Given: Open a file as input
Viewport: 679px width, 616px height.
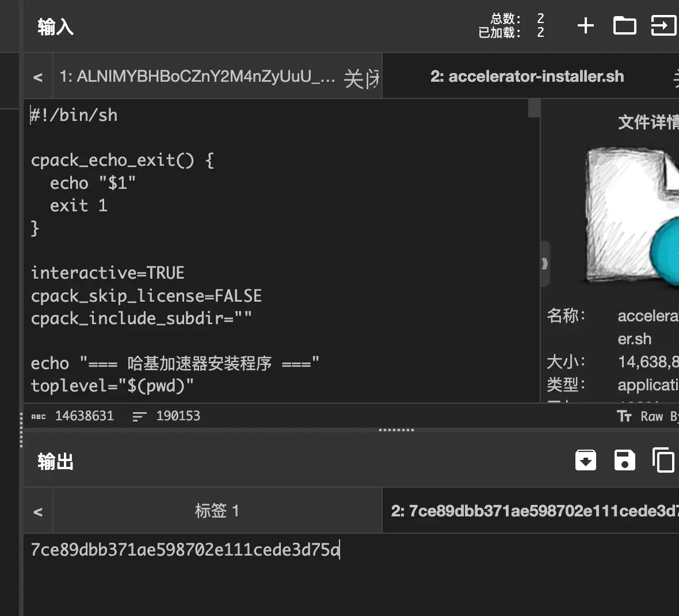Looking at the screenshot, I should [663, 26].
